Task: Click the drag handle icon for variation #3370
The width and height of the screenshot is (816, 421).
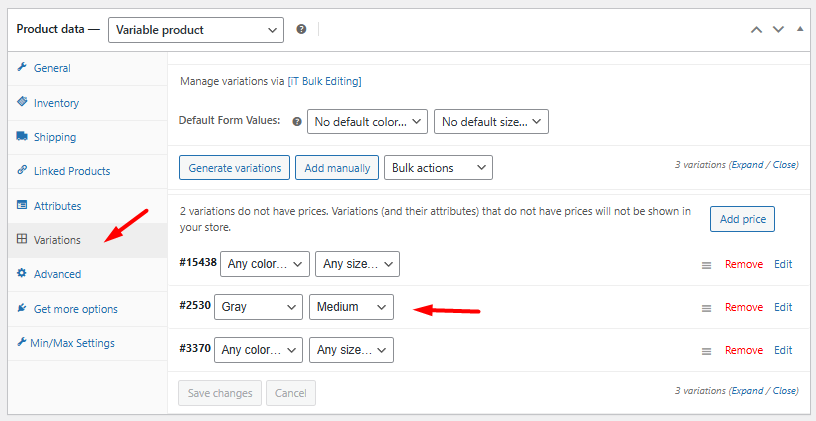Action: click(706, 351)
